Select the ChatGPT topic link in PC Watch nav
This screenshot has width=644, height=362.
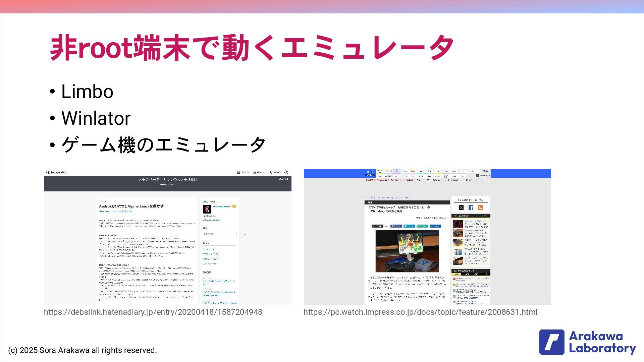[x=369, y=180]
